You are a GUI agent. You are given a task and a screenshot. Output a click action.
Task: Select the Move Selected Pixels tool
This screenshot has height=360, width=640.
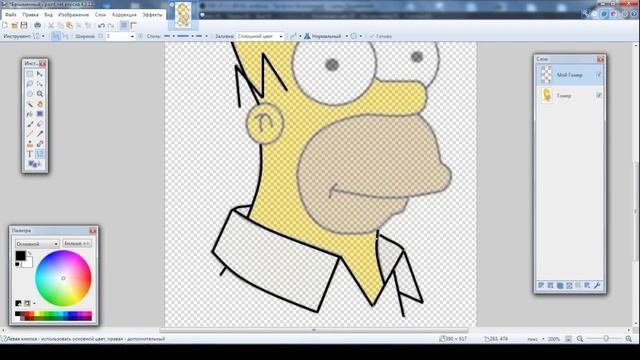coord(40,74)
